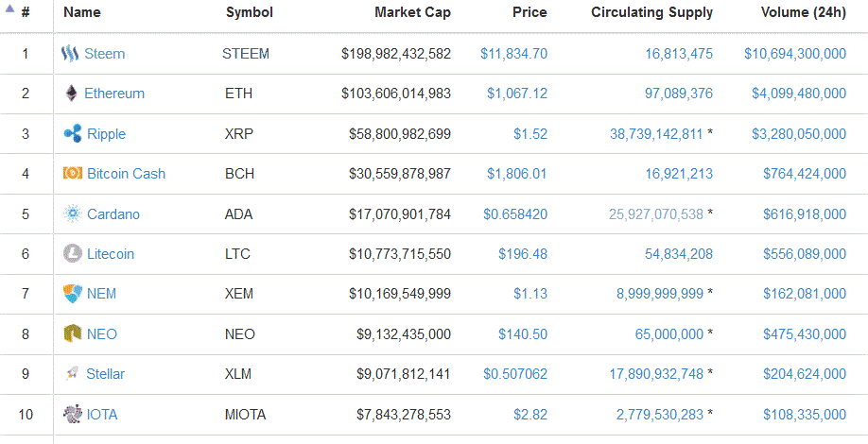Click the NEM shield logo icon

(x=73, y=294)
